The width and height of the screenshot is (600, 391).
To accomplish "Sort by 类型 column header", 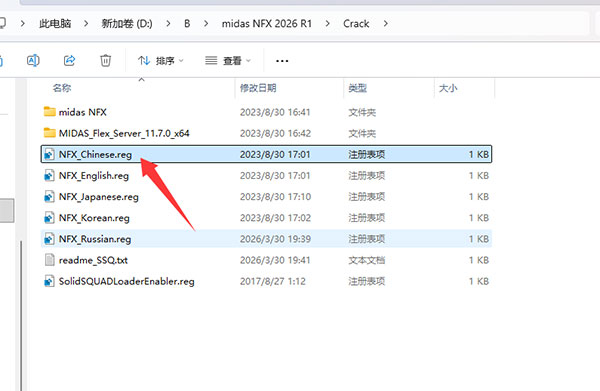I will coord(357,88).
